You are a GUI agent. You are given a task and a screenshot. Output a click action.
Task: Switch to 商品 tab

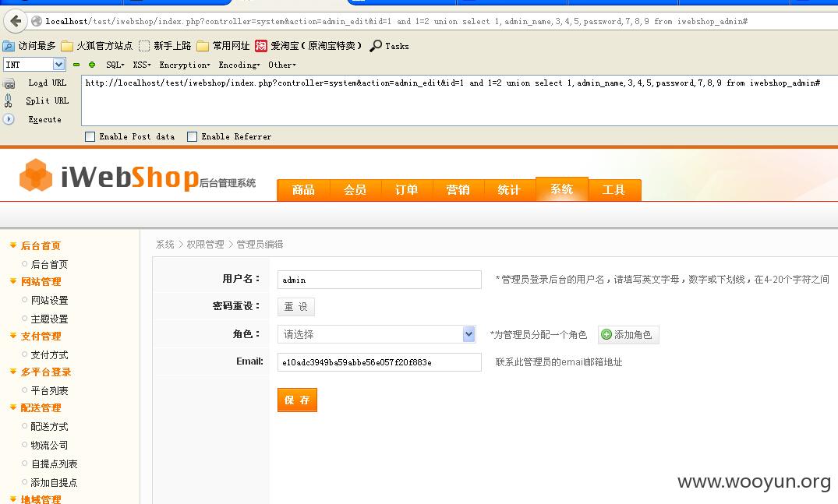(303, 190)
